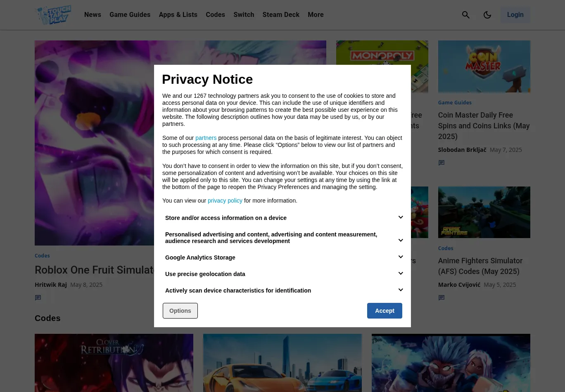This screenshot has width=565, height=392.
Task: Click comments icon under Coin Master article
Action: tap(442, 163)
